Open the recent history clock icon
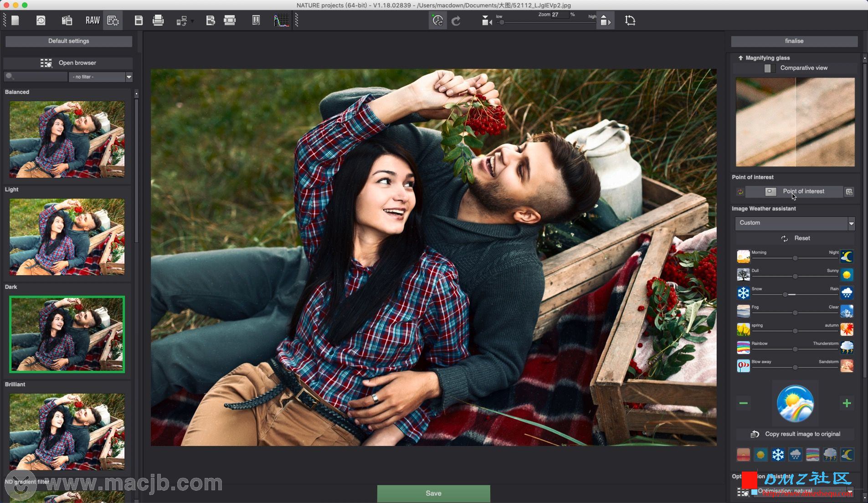This screenshot has height=503, width=868. [41, 21]
